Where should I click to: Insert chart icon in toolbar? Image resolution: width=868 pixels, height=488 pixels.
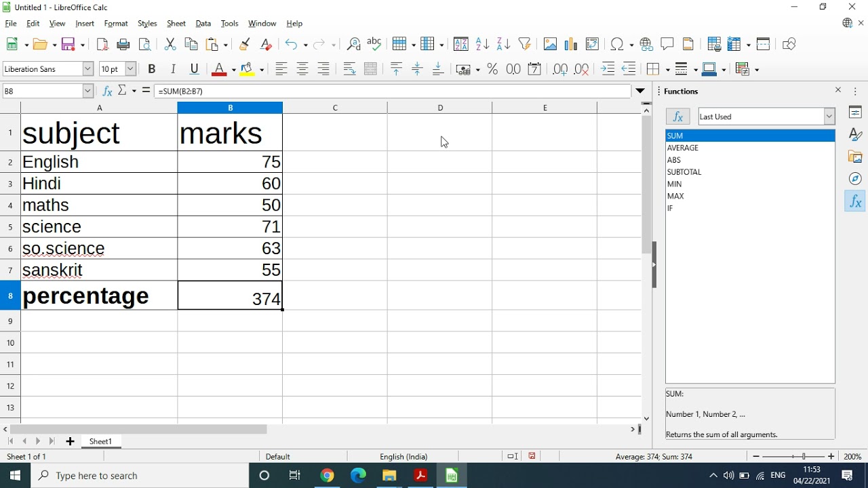(571, 44)
